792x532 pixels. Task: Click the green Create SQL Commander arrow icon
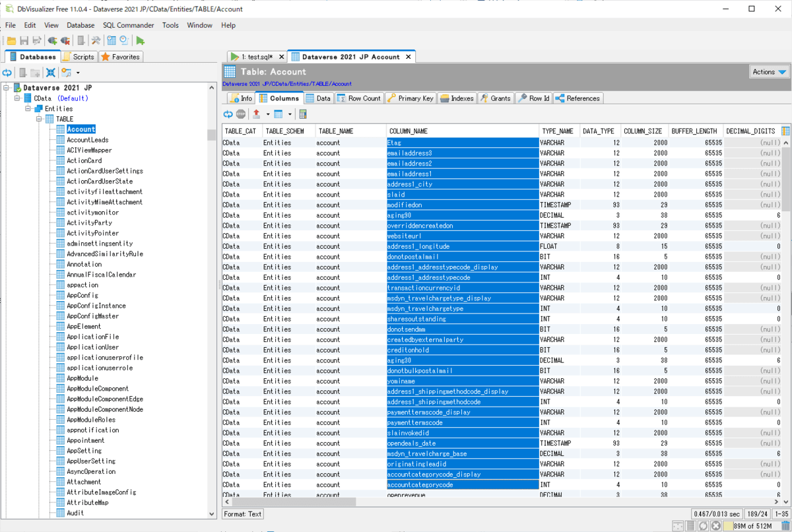pos(141,41)
